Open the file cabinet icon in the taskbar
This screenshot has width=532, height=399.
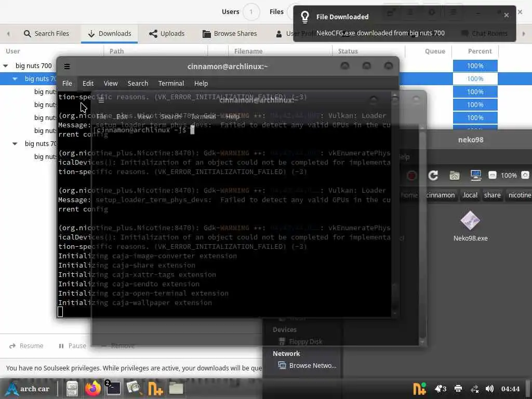(72, 389)
